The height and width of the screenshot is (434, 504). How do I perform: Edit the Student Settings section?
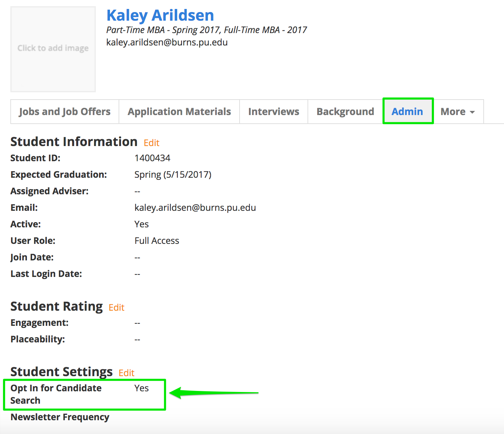pos(126,373)
